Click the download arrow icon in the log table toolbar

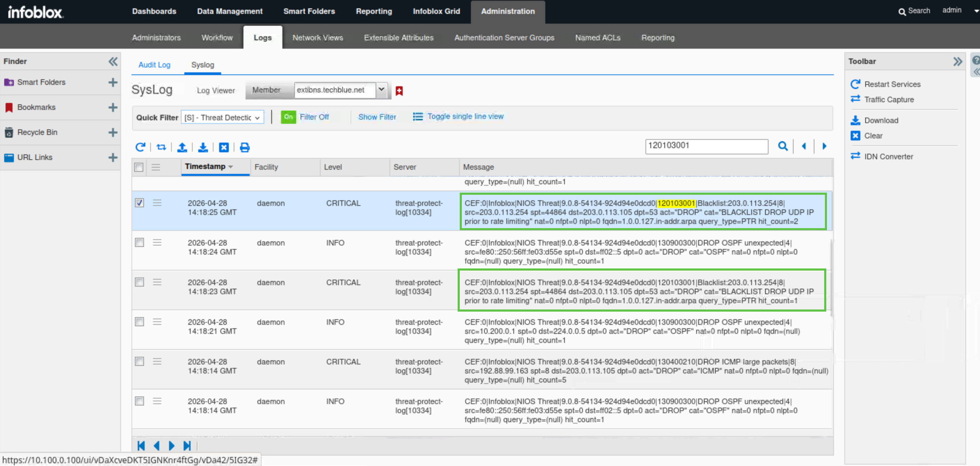(203, 147)
